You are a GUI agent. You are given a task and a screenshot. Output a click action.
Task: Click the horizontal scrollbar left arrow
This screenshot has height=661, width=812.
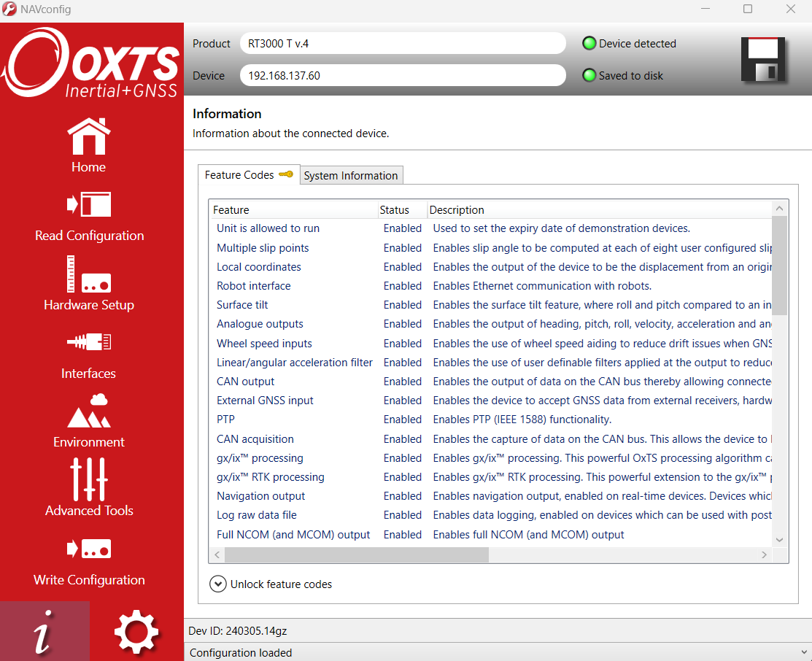(217, 554)
